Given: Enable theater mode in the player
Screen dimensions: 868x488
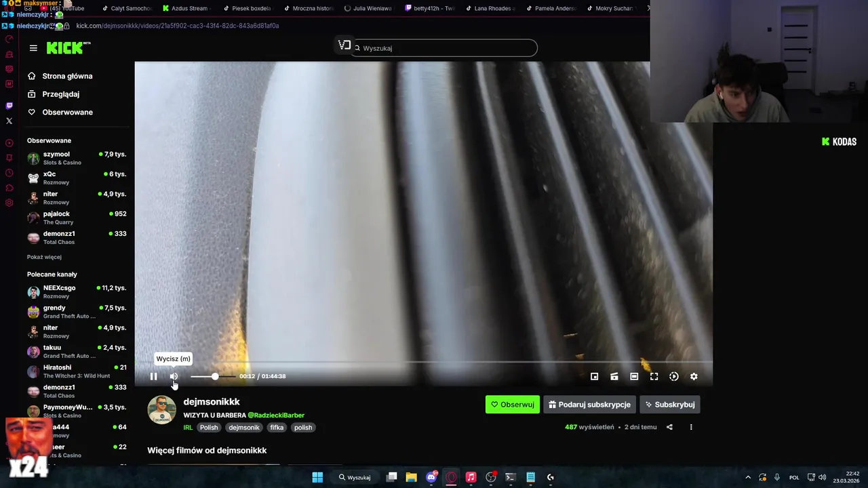Looking at the screenshot, I should pyautogui.click(x=634, y=376).
